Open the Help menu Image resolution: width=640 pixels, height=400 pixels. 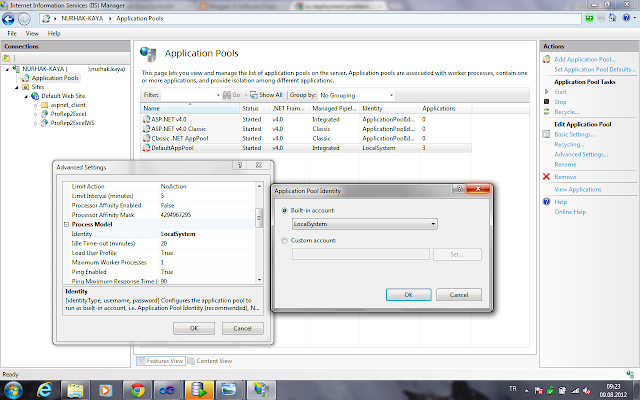54,33
